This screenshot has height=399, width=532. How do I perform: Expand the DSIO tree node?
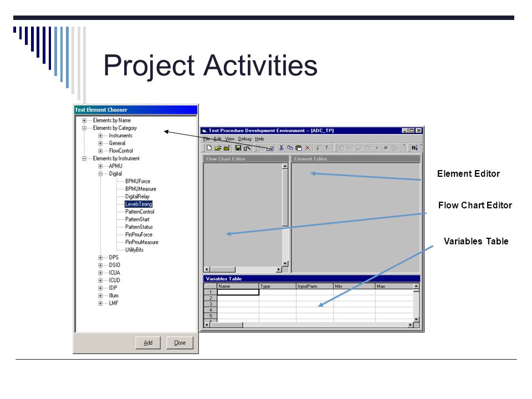point(100,265)
